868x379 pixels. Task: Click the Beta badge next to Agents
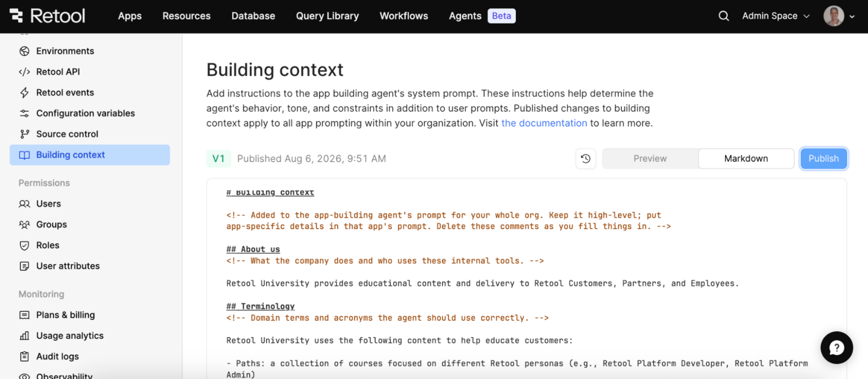point(502,16)
